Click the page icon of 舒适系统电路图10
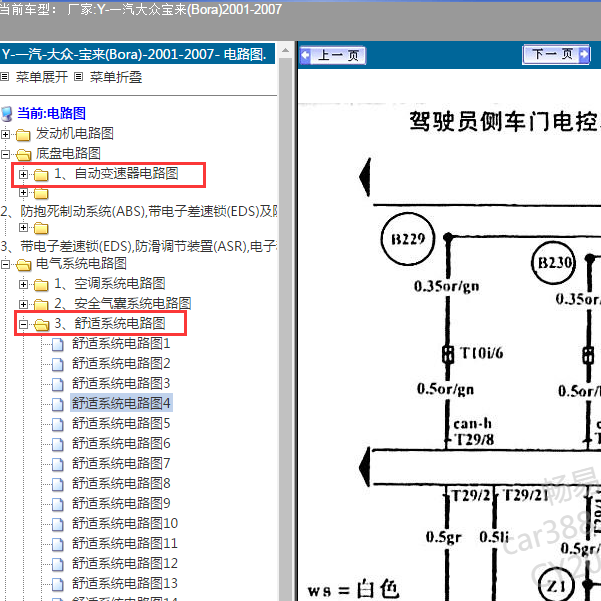Viewport: 601px width, 601px height. [58, 524]
